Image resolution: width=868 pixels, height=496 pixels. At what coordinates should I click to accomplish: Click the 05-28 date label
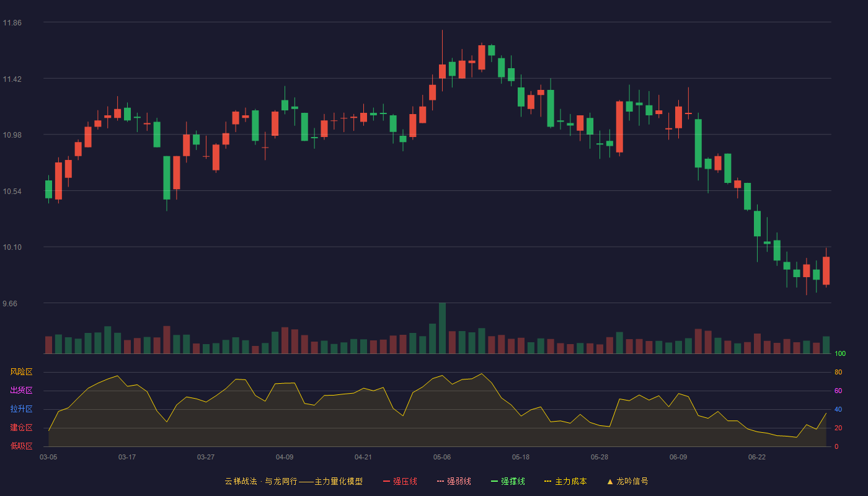600,457
